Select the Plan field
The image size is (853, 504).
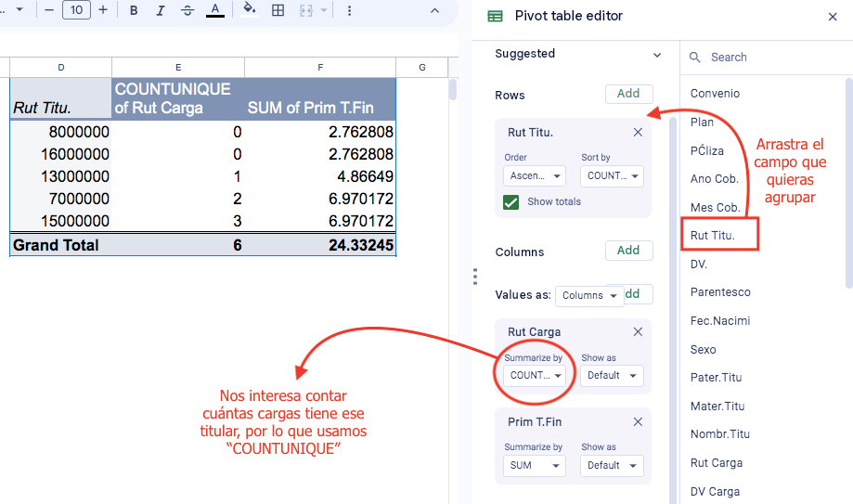pyautogui.click(x=702, y=123)
